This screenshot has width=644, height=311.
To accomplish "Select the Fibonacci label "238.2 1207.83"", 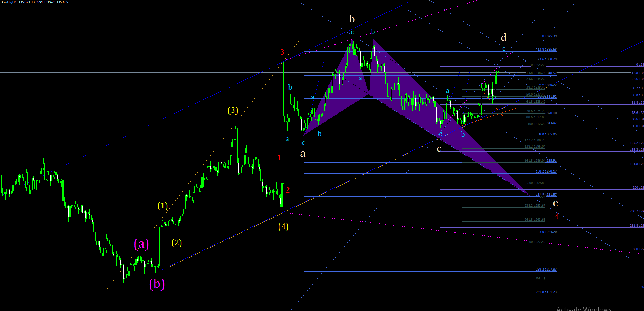I will coord(546,270).
